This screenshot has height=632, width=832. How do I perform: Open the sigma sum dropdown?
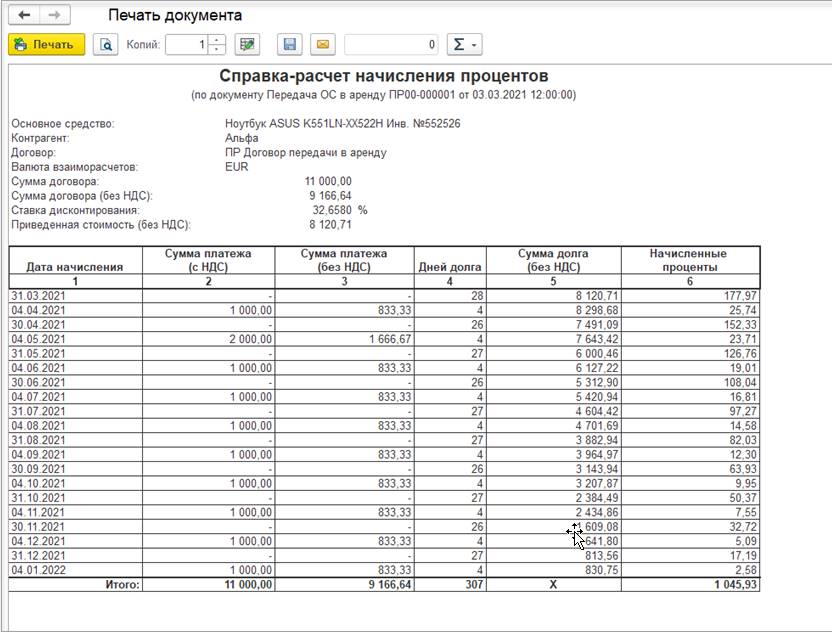465,45
